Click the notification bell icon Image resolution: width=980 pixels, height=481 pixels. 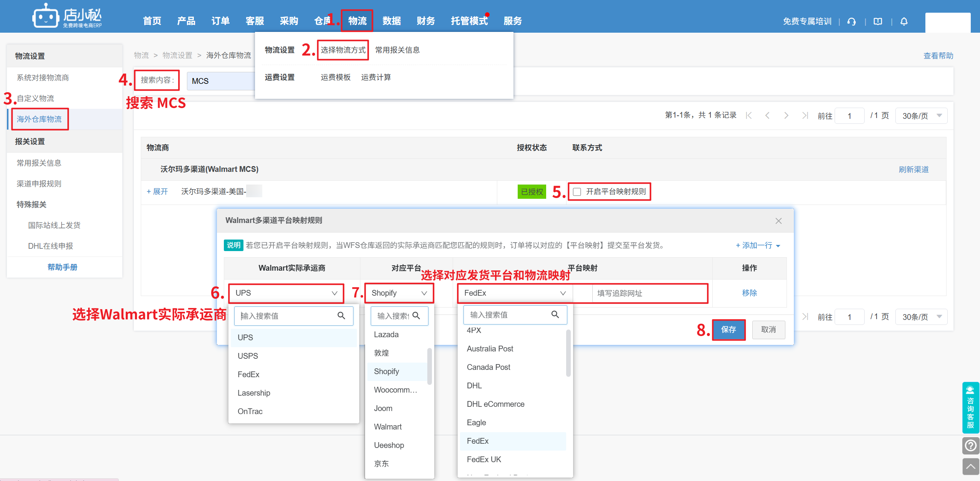point(904,22)
